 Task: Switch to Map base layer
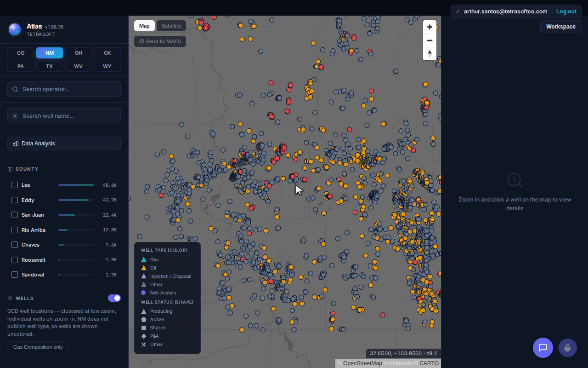point(144,26)
